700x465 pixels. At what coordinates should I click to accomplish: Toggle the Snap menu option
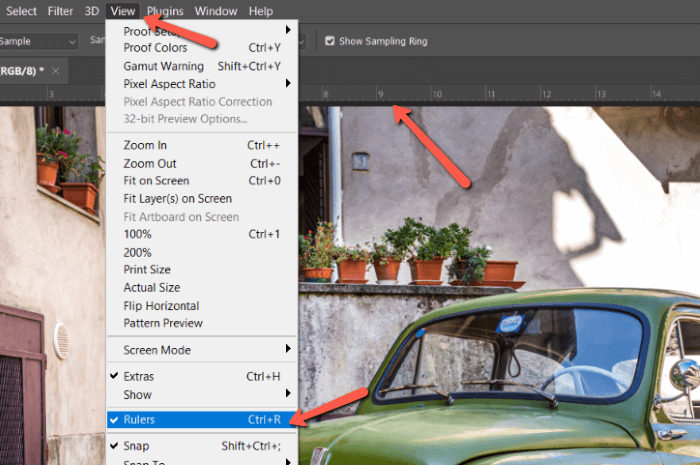coord(135,446)
